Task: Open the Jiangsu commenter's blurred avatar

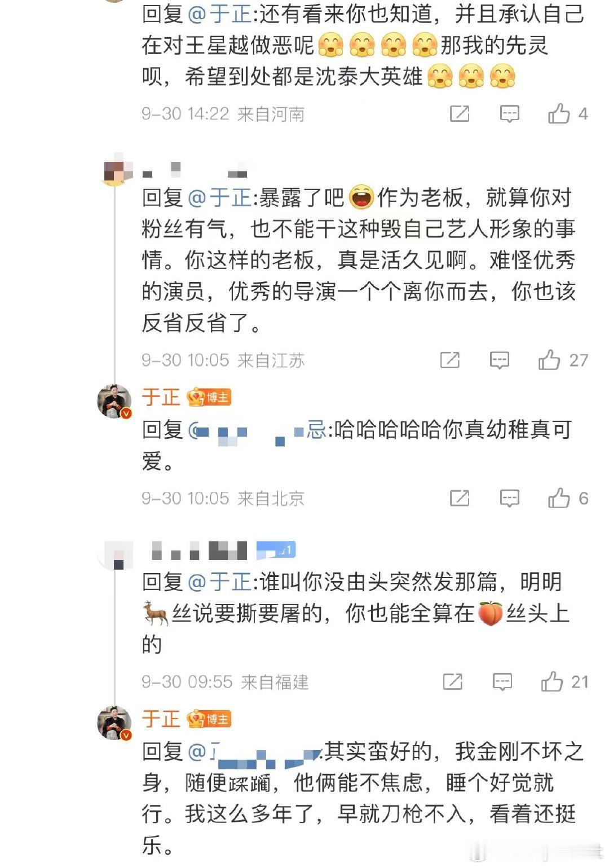Action: [x=117, y=168]
